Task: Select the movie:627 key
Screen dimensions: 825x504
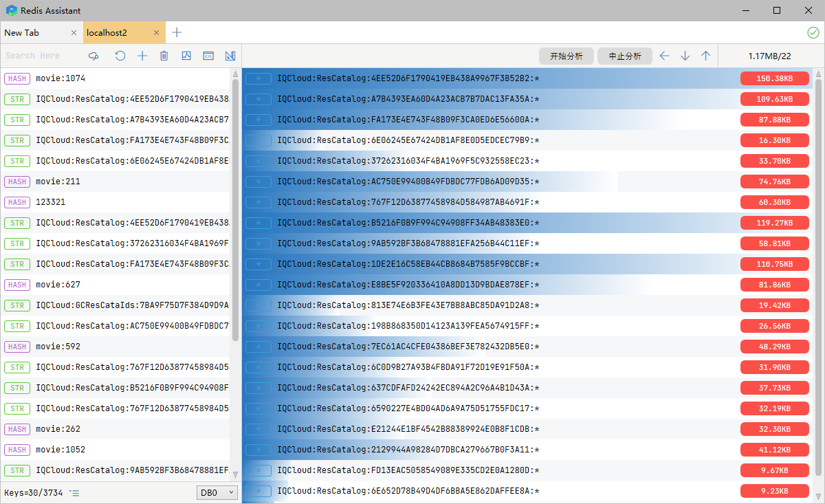Action: point(115,285)
